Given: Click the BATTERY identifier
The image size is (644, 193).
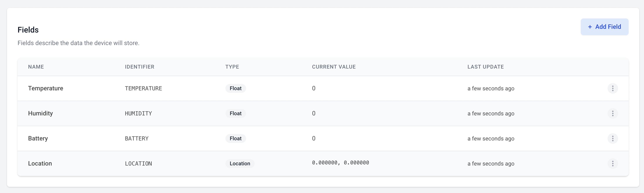Looking at the screenshot, I should coord(137,138).
